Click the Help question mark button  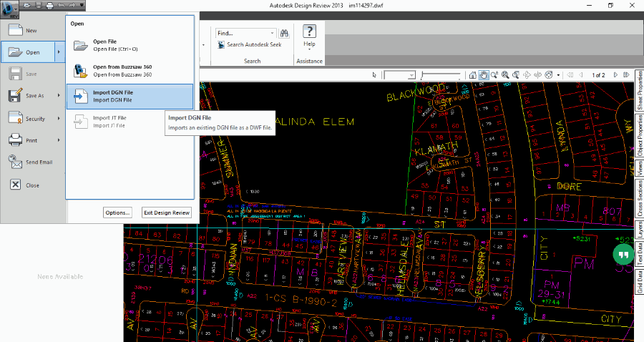pyautogui.click(x=309, y=31)
